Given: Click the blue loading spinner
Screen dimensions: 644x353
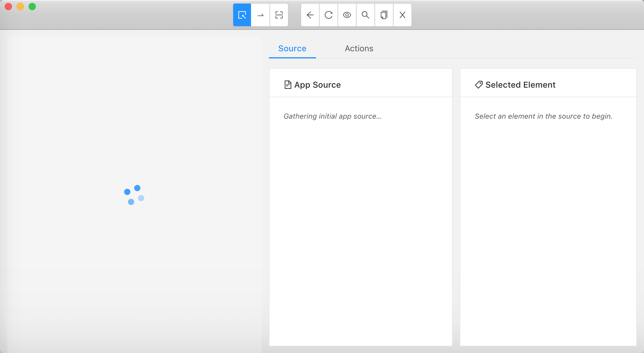Looking at the screenshot, I should click(134, 195).
